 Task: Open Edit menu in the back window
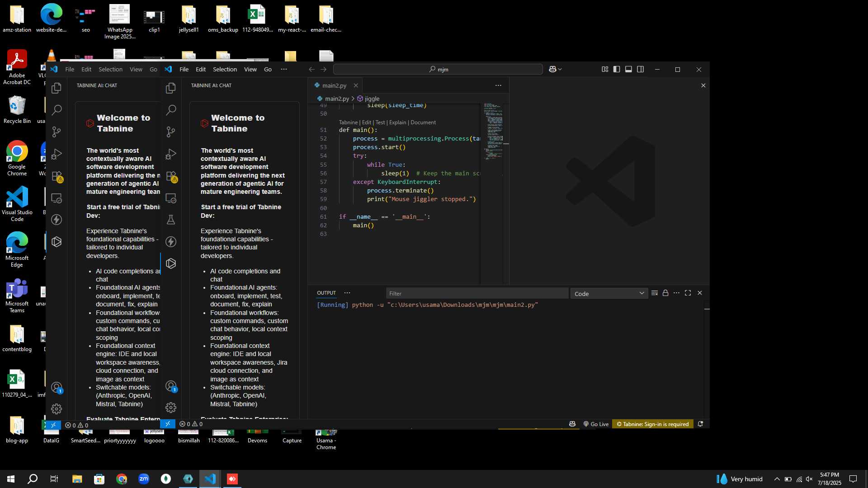86,69
